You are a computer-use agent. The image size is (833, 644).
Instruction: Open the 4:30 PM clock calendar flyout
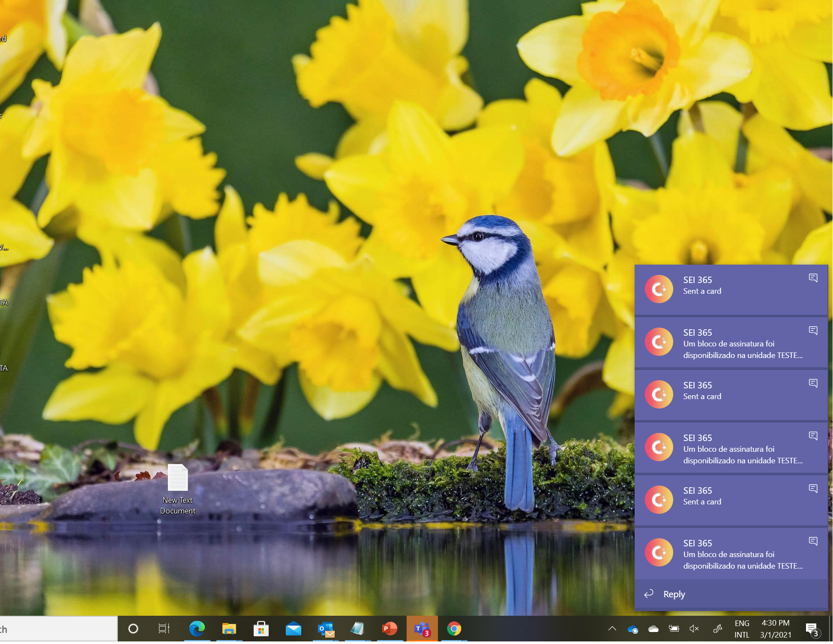pos(776,629)
